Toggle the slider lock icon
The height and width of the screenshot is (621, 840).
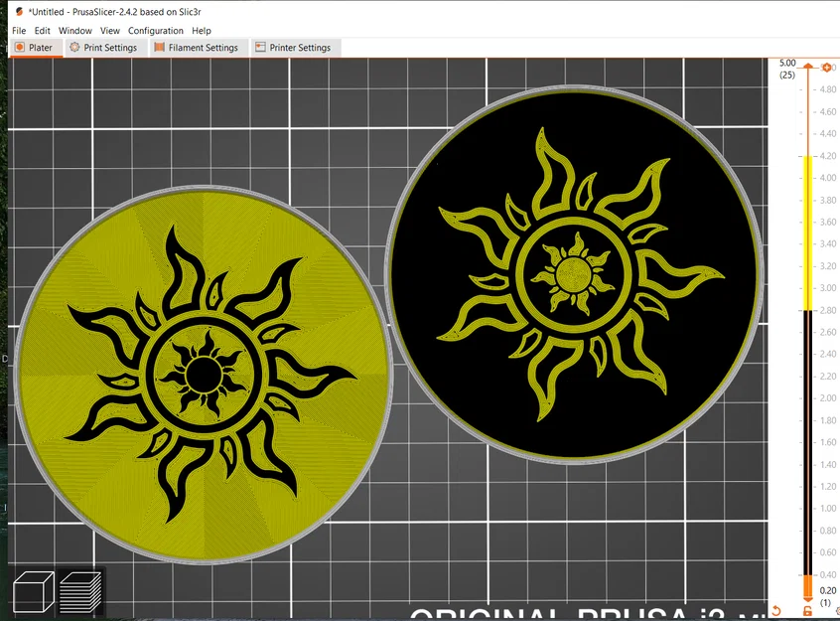[807, 611]
